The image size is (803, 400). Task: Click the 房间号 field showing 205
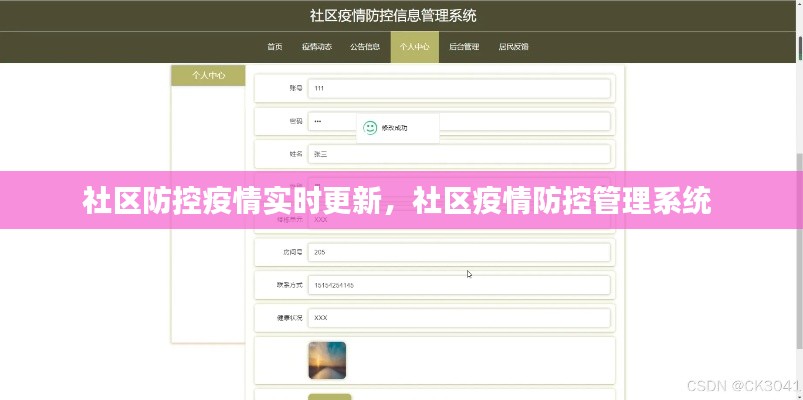click(459, 252)
